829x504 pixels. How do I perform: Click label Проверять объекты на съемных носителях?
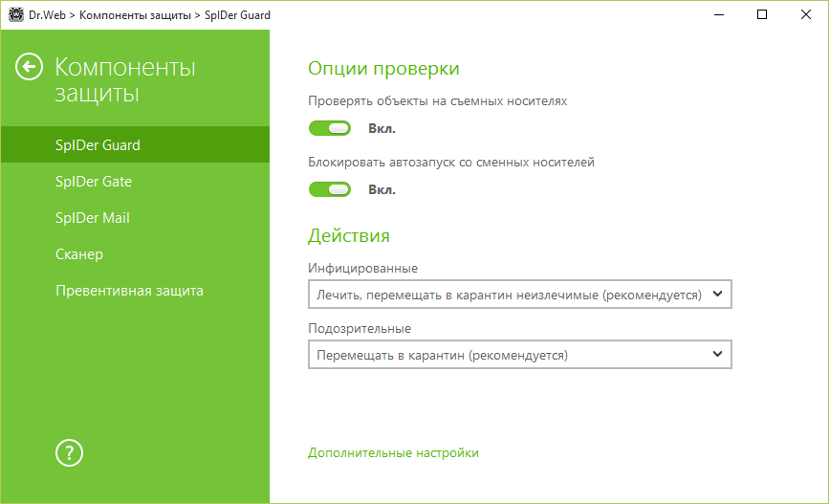(438, 101)
